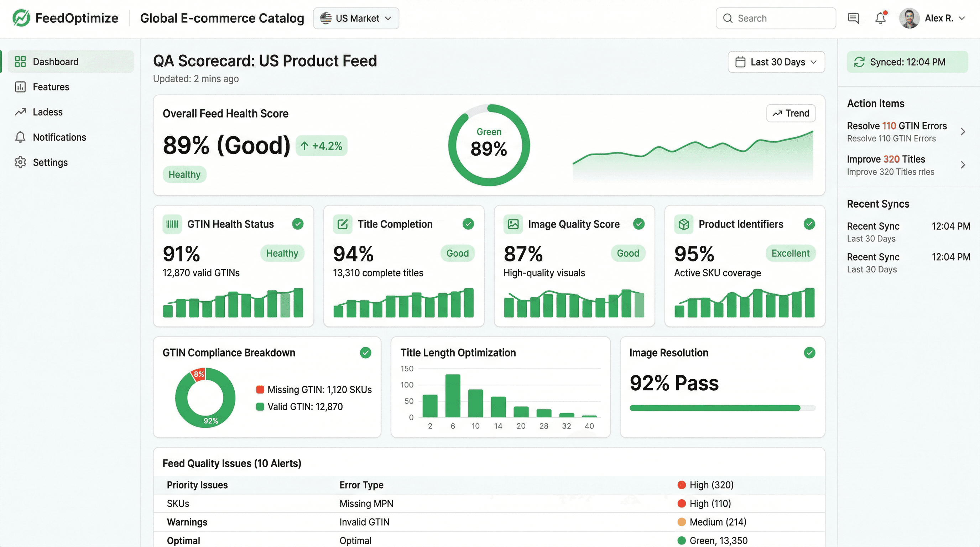Screen dimensions: 980x547
Task: Click the Product Identifiers box icon
Action: [684, 224]
